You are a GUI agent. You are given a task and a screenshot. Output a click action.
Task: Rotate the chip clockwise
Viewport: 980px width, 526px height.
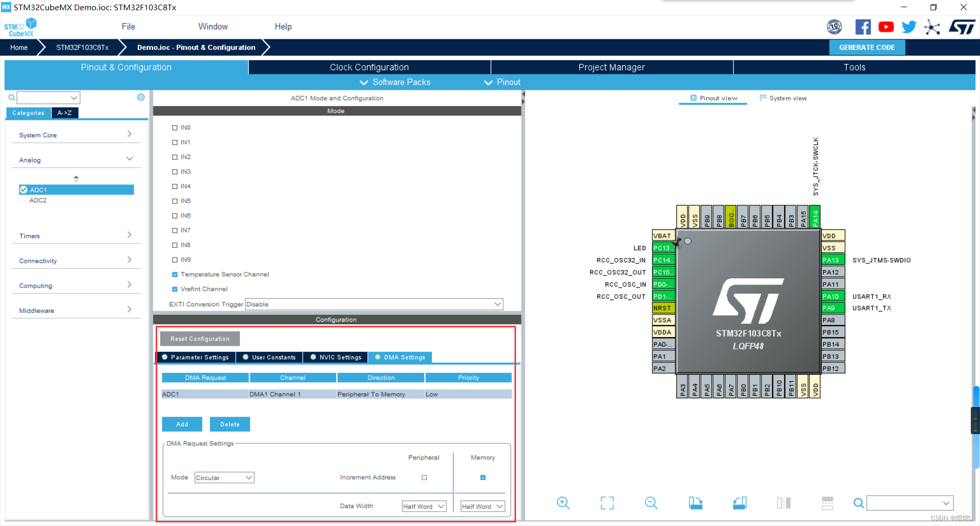[695, 503]
